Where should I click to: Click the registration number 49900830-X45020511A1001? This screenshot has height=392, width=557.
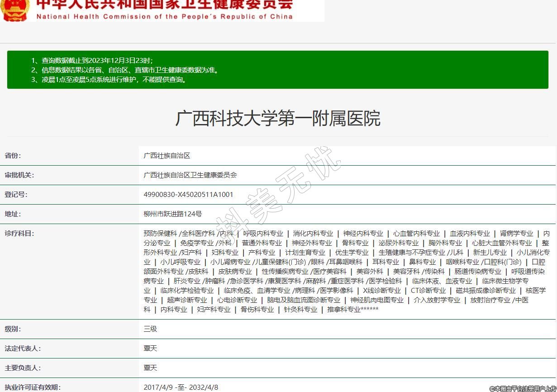[x=188, y=195]
